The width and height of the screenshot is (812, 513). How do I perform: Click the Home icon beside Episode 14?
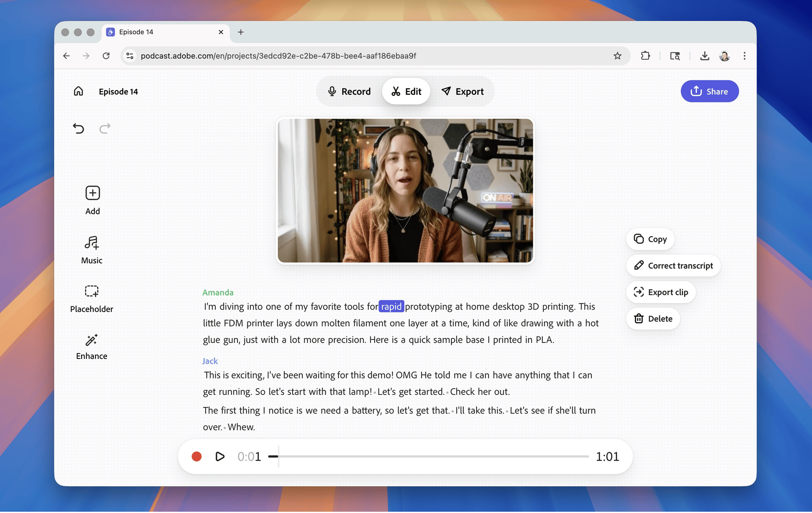78,91
